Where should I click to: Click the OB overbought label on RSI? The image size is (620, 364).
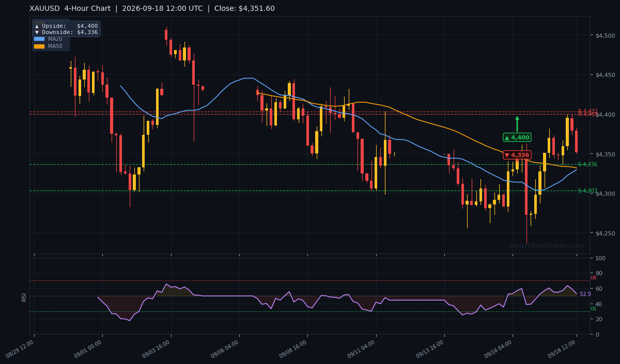click(x=593, y=278)
